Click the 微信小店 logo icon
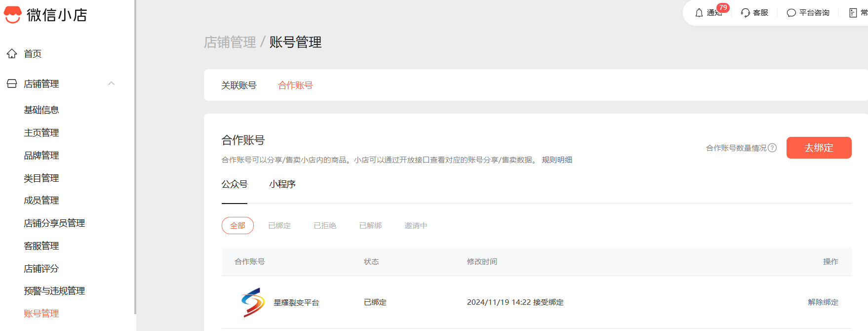868x331 pixels. click(12, 15)
